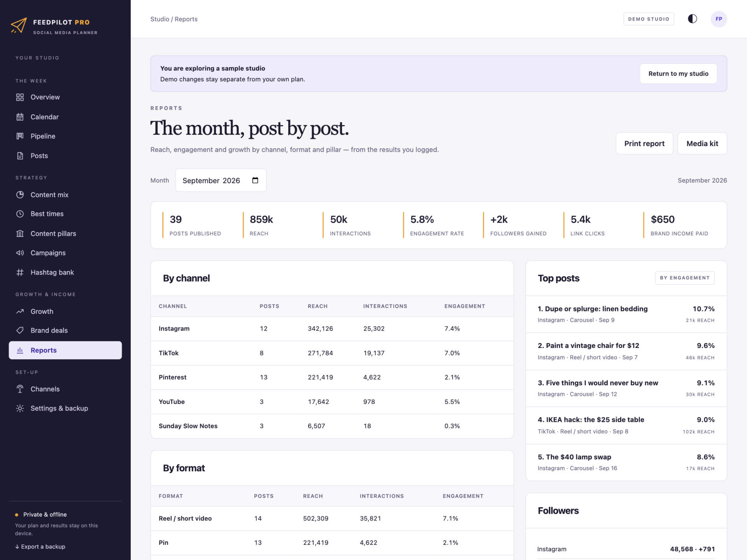
Task: Click the $650 Brand Income Paid stat
Action: [679, 225]
